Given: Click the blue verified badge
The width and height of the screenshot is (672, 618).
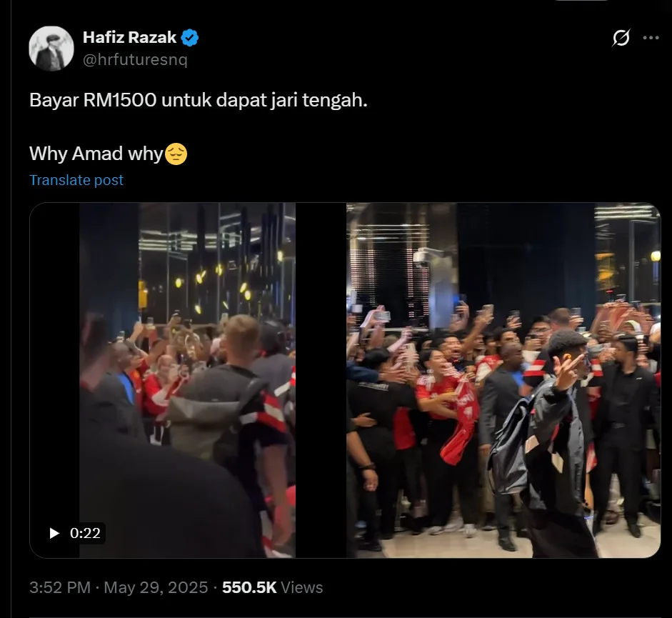Looking at the screenshot, I should tap(190, 39).
